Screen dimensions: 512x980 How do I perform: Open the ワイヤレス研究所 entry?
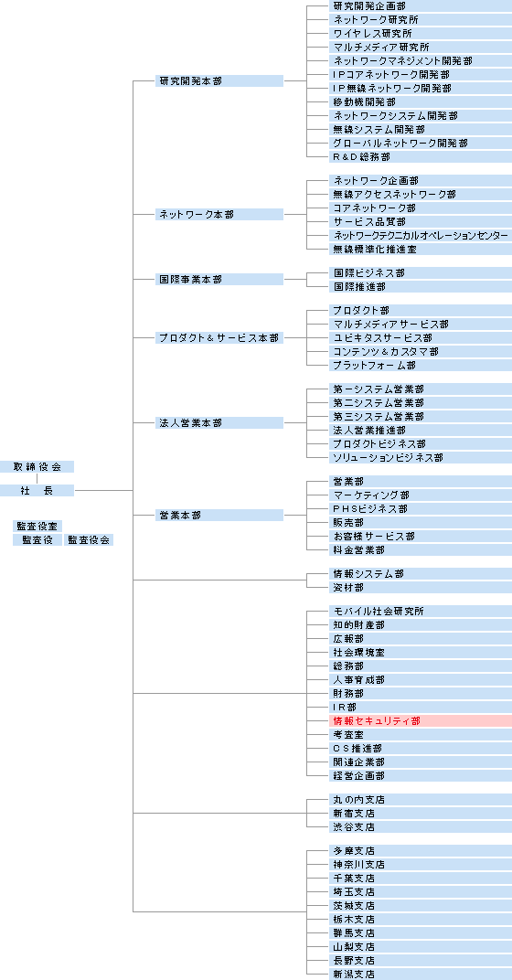420,34
